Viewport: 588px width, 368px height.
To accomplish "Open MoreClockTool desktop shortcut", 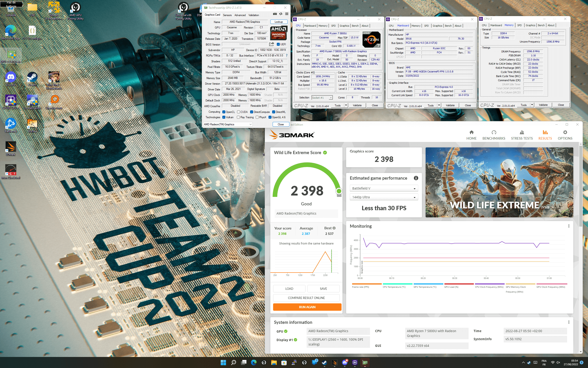I will click(x=11, y=172).
